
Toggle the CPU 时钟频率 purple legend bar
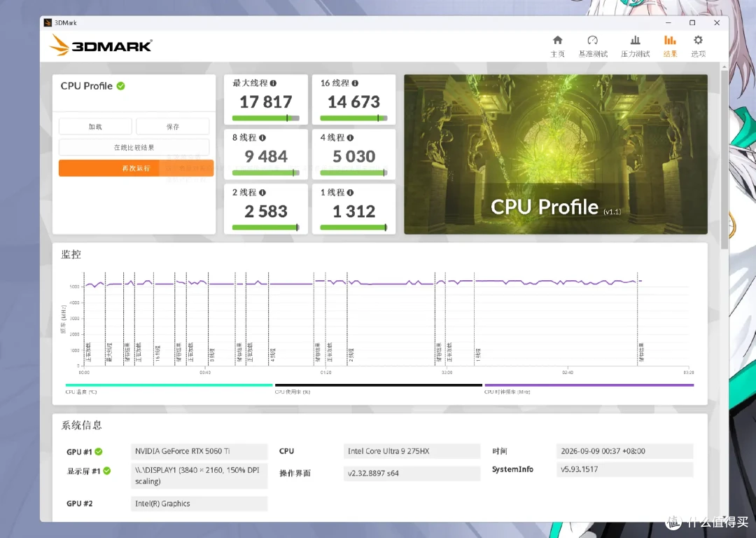[589, 385]
